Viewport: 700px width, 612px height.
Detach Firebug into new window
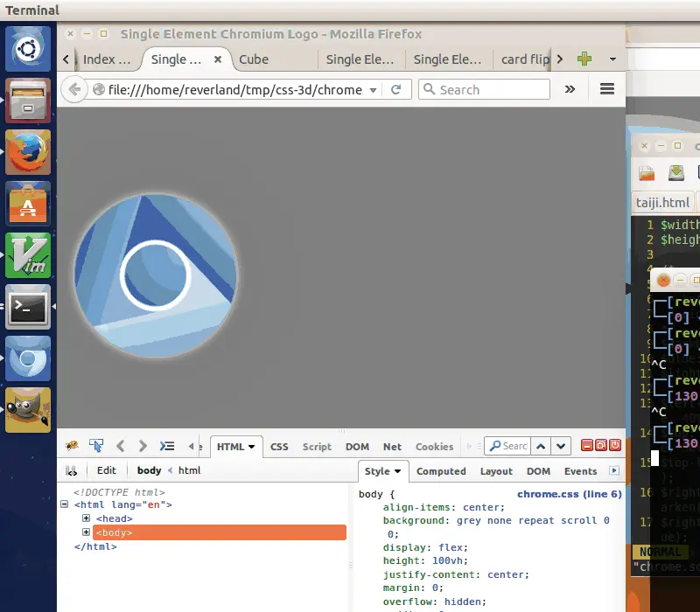pyautogui.click(x=601, y=445)
